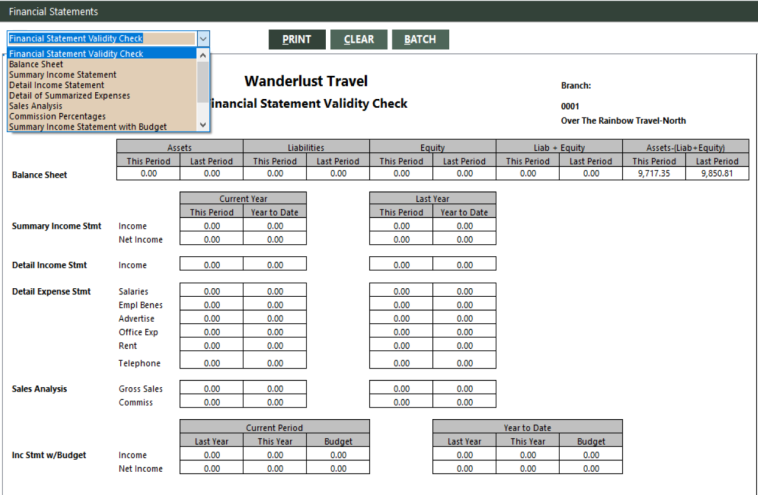Click the Inc Stmt w/Budget label
Viewport: 758px width, 495px height.
49,455
